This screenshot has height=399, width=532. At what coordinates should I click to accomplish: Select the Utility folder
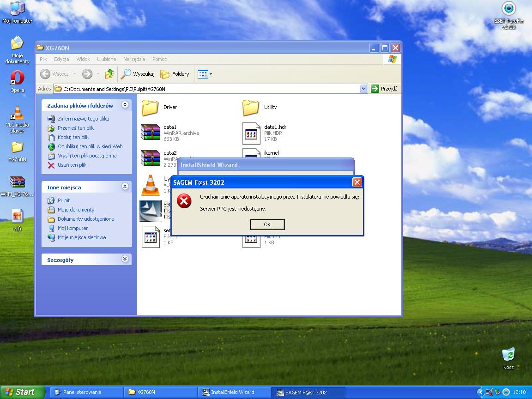pyautogui.click(x=260, y=108)
